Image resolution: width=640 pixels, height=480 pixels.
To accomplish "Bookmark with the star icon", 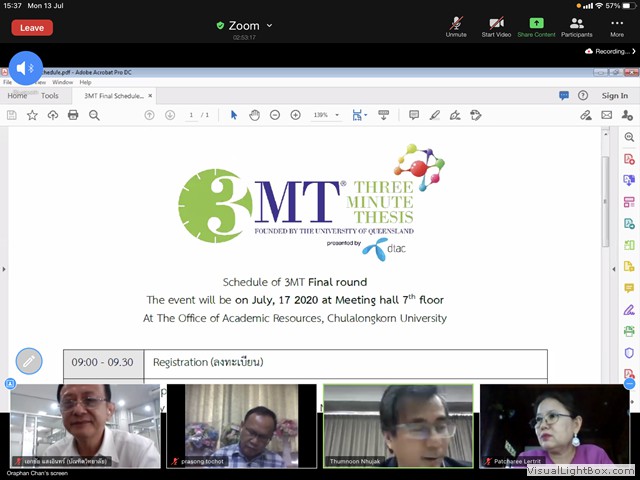I will [x=32, y=115].
